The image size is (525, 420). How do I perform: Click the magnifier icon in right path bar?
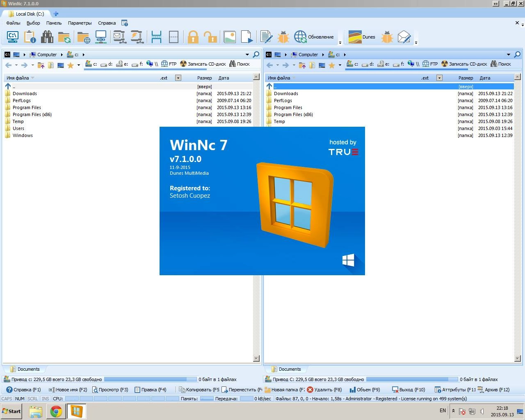point(517,54)
